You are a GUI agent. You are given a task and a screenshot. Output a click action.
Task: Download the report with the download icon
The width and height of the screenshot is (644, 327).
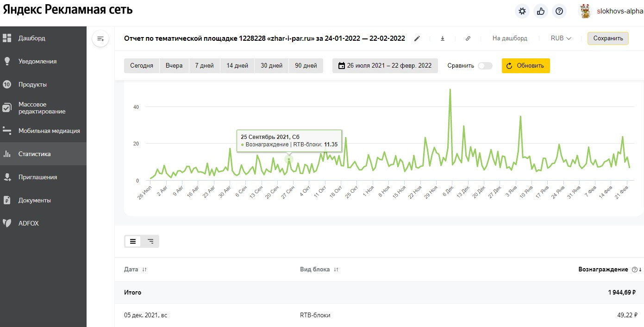[x=443, y=38]
